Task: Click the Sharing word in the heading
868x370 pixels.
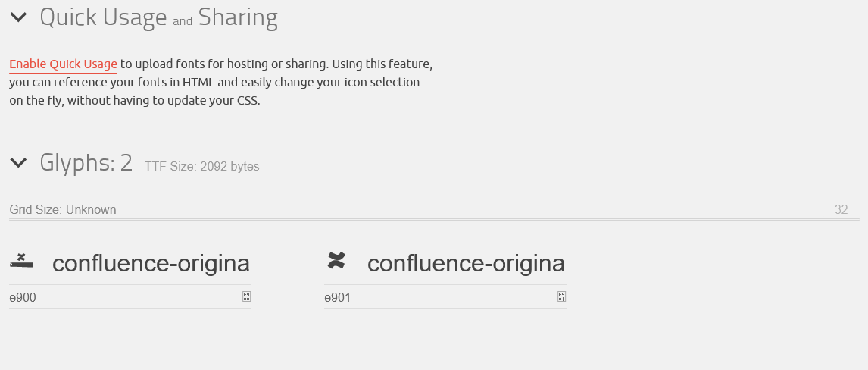Action: tap(238, 17)
